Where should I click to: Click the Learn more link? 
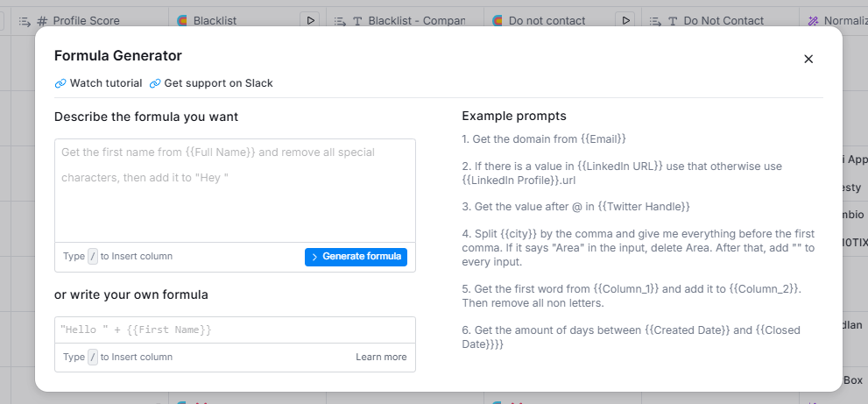(381, 357)
